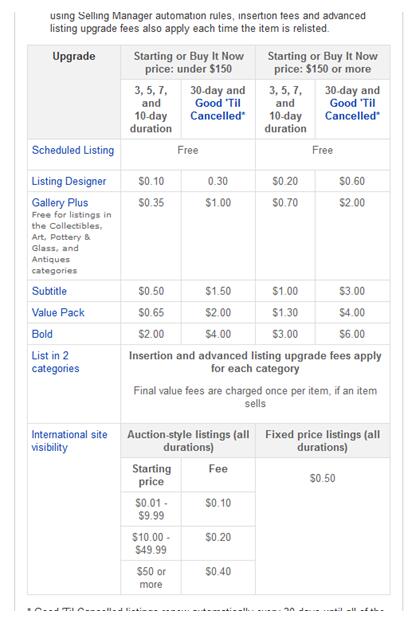Image resolution: width=417 pixels, height=620 pixels.
Task: Open the Subtitle upgrade link
Action: pos(49,291)
